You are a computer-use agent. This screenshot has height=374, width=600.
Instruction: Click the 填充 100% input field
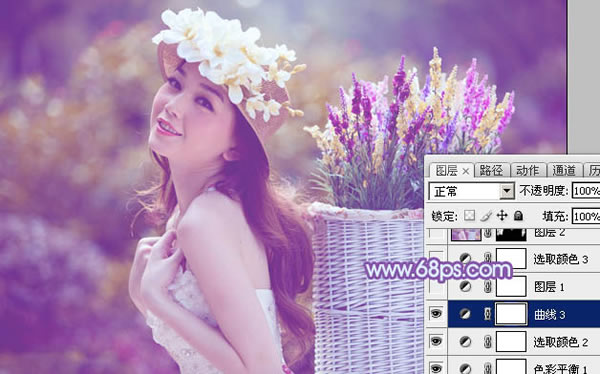pyautogui.click(x=586, y=217)
